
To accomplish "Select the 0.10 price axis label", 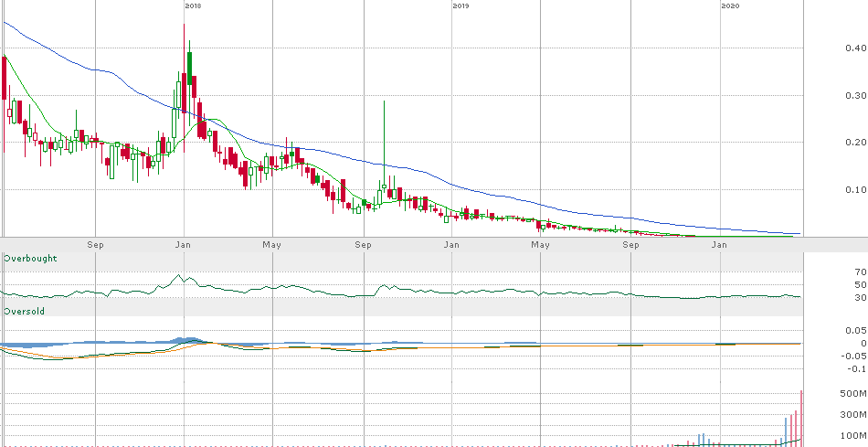I will [x=855, y=189].
